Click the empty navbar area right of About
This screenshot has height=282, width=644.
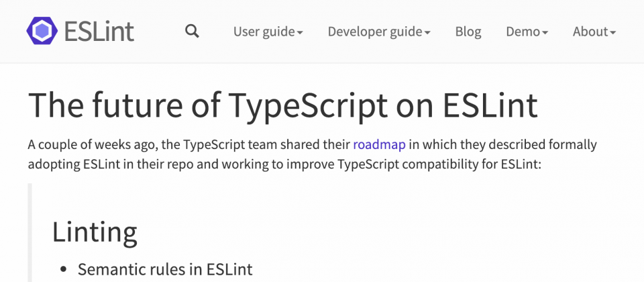[631, 32]
